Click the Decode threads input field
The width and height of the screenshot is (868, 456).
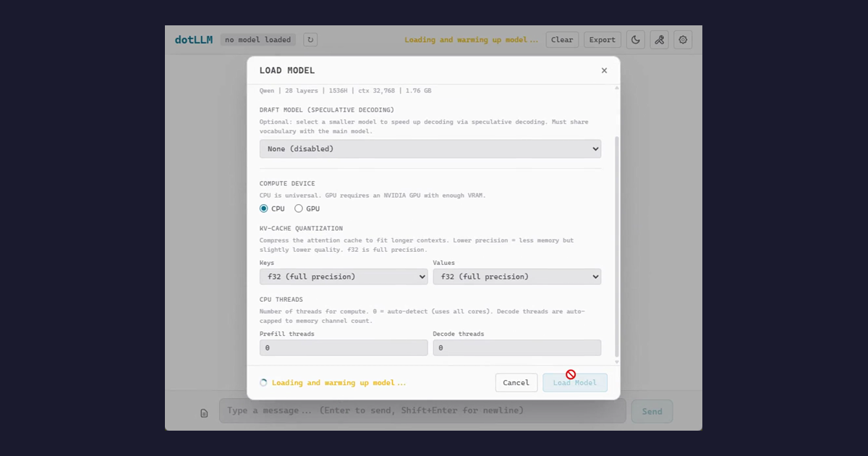(x=516, y=347)
